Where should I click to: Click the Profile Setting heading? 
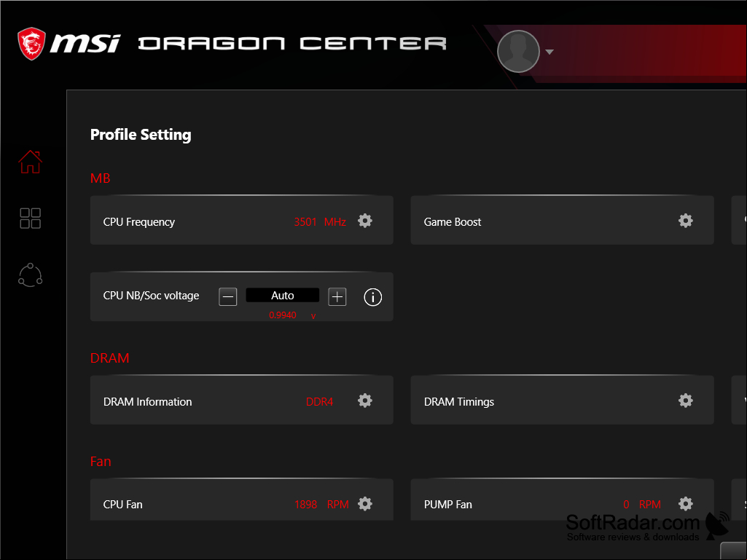tap(141, 135)
